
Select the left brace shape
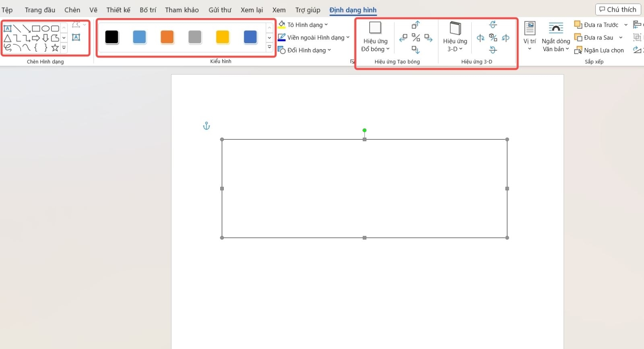tap(36, 48)
